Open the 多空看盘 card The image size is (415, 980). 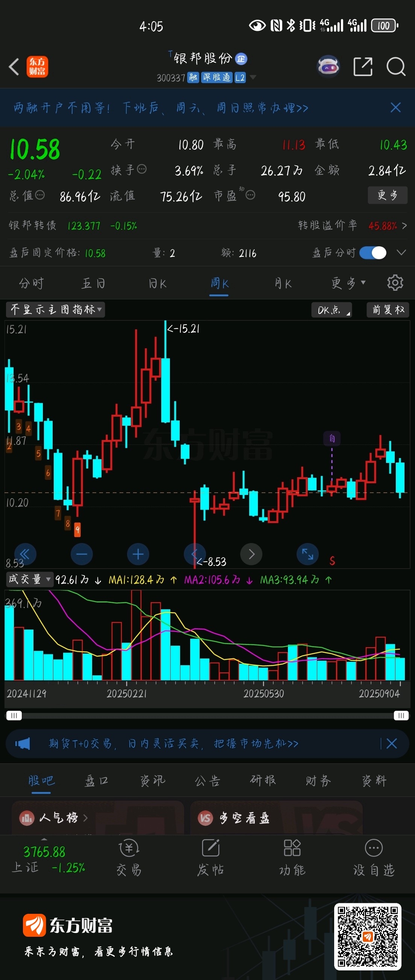pos(276,818)
